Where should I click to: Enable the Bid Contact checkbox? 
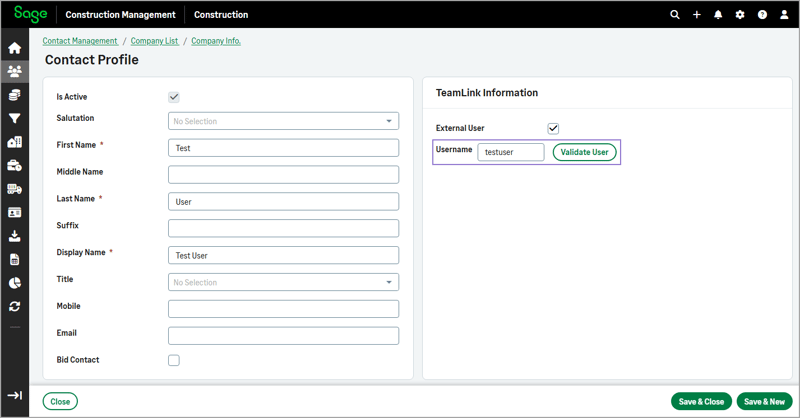click(174, 360)
